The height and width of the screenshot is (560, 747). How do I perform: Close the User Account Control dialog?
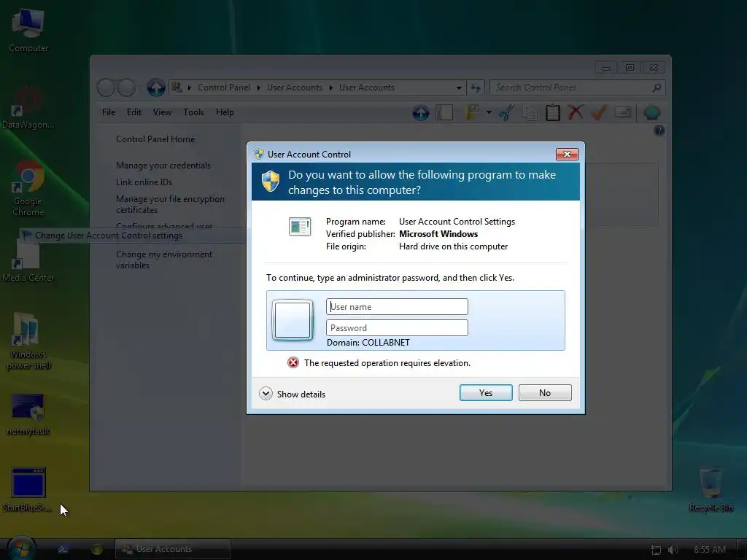click(567, 155)
